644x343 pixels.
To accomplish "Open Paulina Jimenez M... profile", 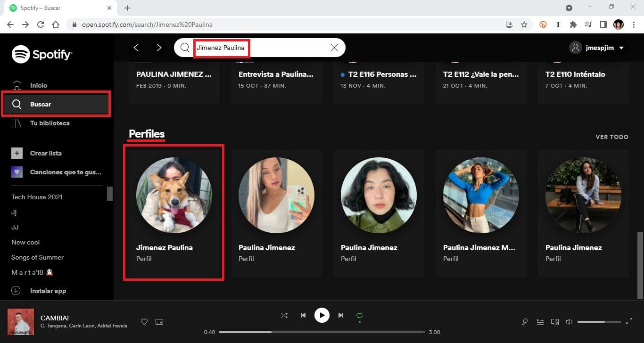I will tap(481, 212).
